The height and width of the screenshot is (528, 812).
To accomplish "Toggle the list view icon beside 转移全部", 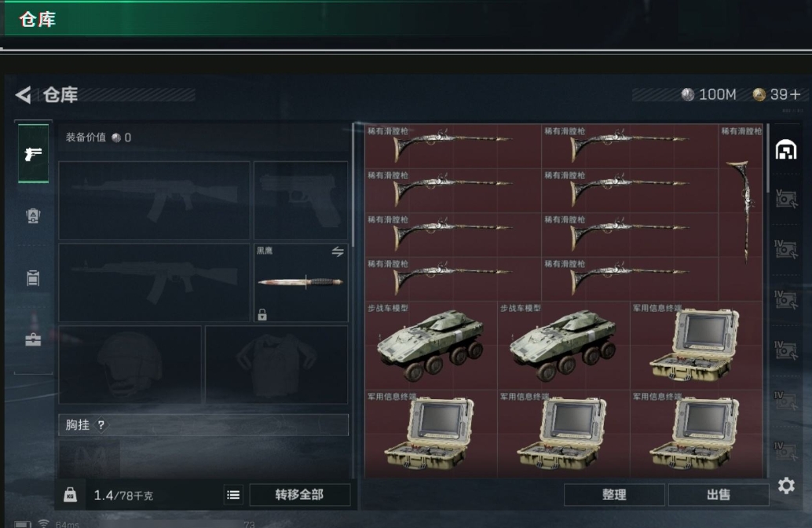I will pyautogui.click(x=233, y=495).
